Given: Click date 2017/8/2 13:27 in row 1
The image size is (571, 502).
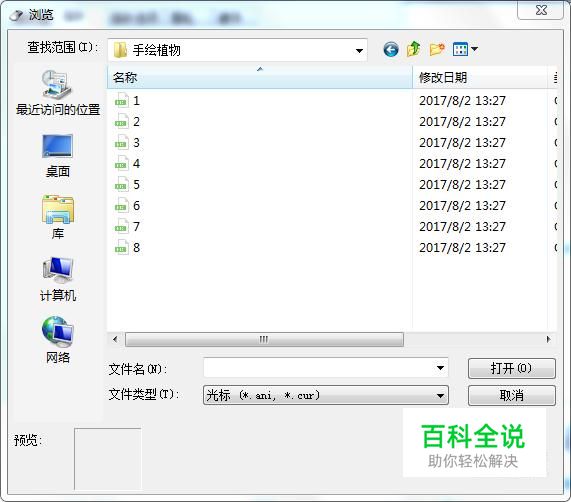Looking at the screenshot, I should tap(462, 100).
